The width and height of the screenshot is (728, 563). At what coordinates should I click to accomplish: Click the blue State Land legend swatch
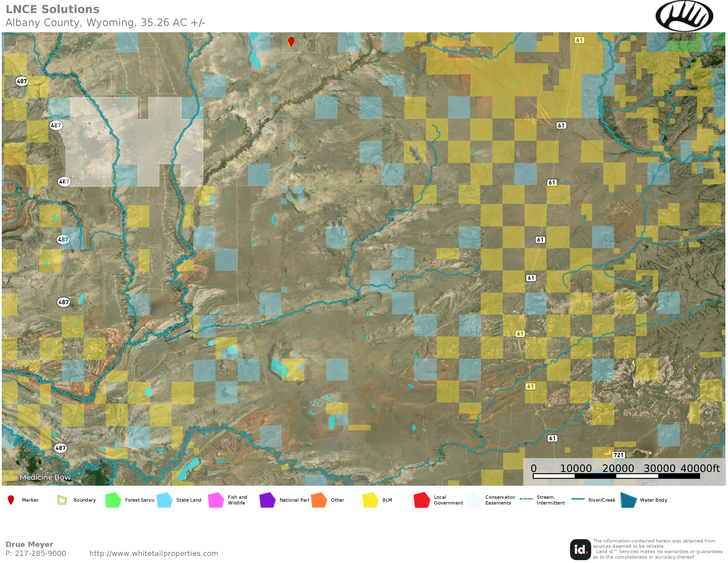164,500
